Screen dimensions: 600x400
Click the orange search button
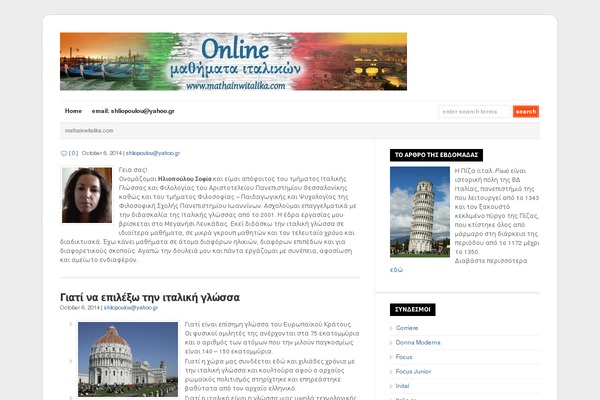[526, 111]
